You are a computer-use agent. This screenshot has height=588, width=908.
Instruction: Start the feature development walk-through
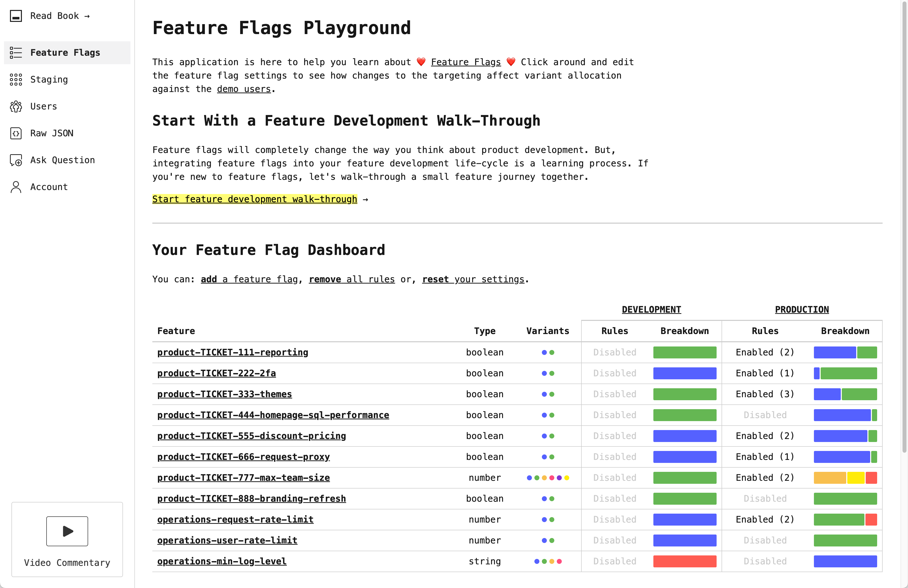click(254, 199)
